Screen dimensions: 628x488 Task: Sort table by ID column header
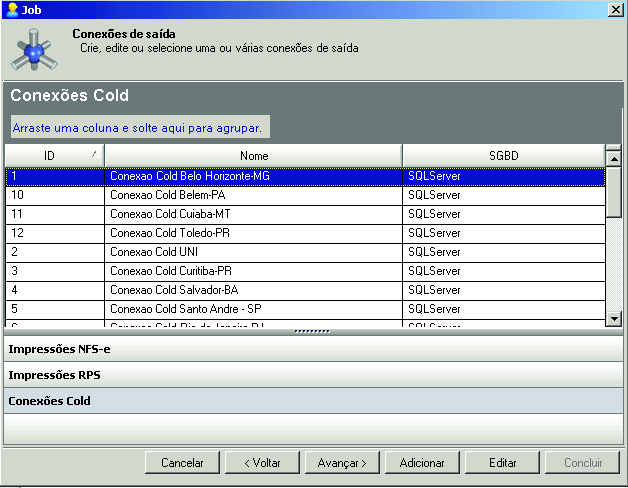54,156
